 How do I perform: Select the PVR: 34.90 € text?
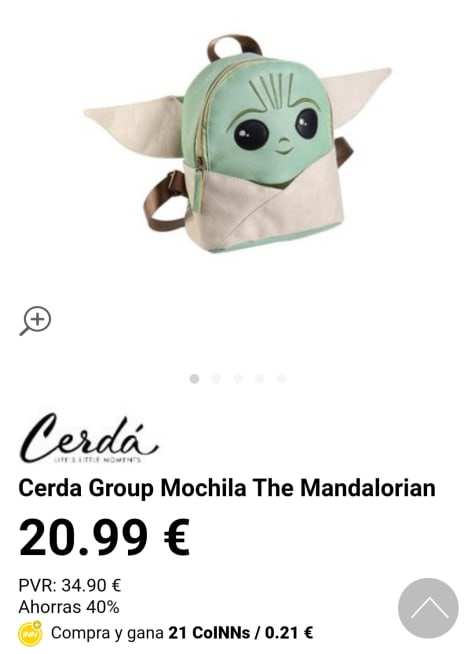coord(70,585)
